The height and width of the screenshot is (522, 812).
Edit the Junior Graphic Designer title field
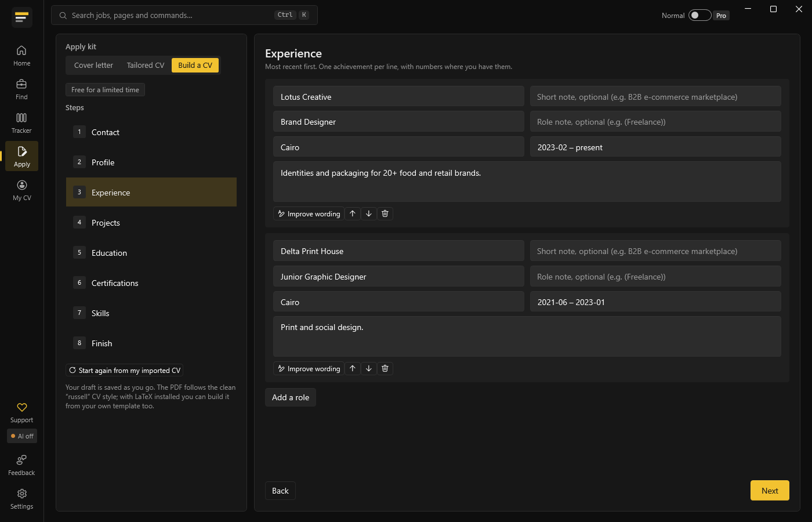(x=398, y=277)
